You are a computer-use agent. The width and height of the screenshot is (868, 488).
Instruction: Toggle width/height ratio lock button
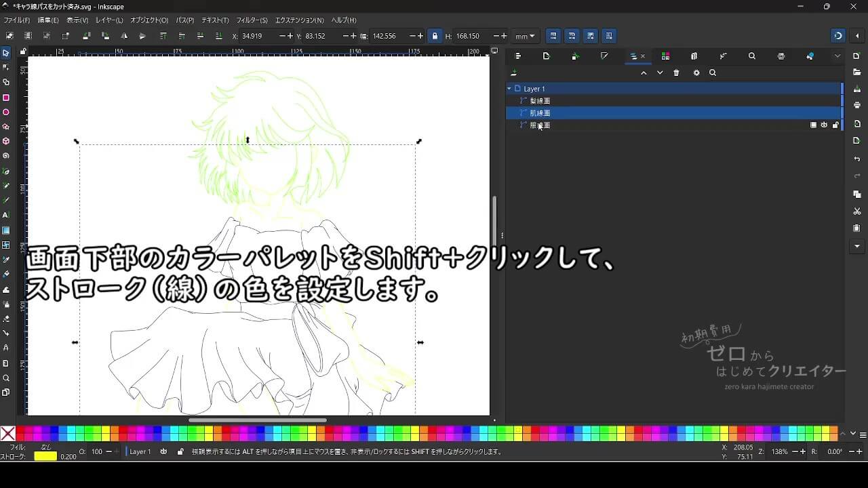[435, 36]
